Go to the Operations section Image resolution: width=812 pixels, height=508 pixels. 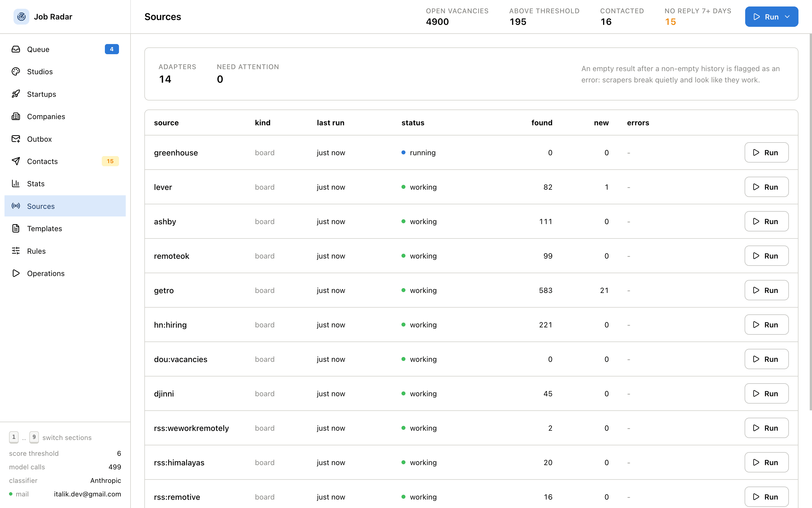65,273
